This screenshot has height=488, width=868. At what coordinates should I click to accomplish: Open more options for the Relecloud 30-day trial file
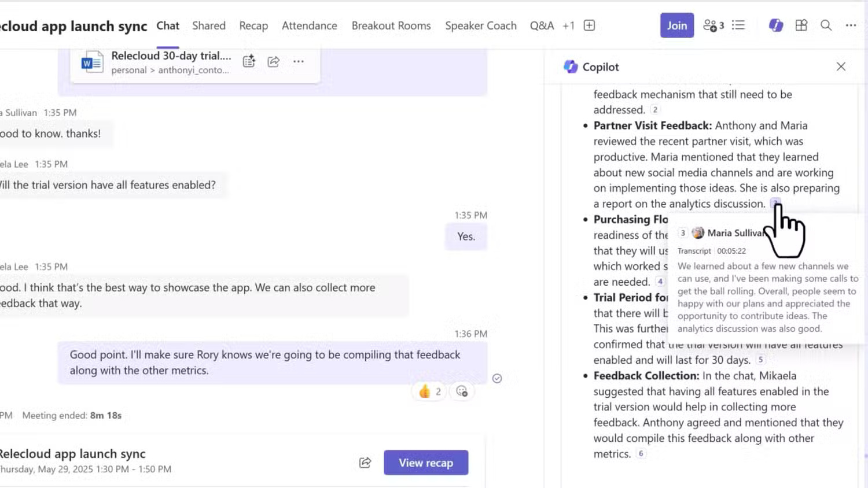[299, 61]
